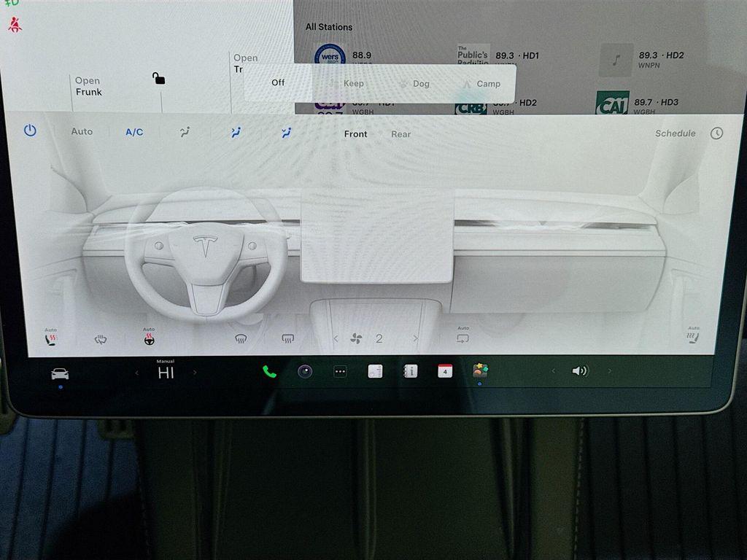The image size is (747, 560).
Task: Open the app launcher with three dots
Action: [339, 371]
